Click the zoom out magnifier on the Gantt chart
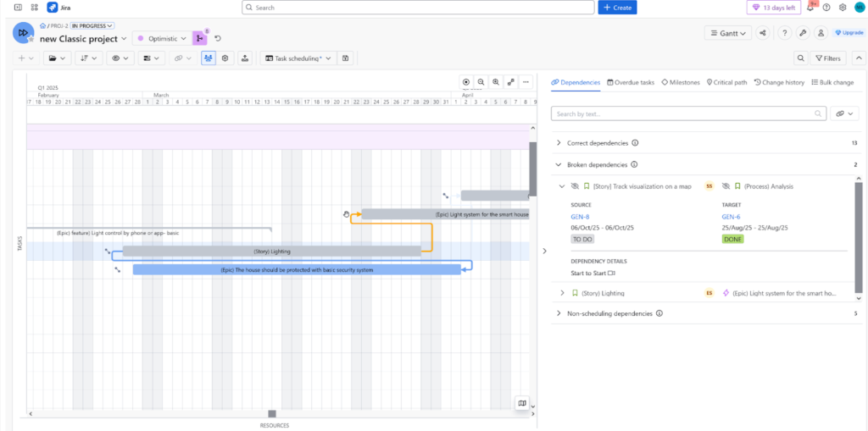The width and height of the screenshot is (868, 431). (x=481, y=82)
